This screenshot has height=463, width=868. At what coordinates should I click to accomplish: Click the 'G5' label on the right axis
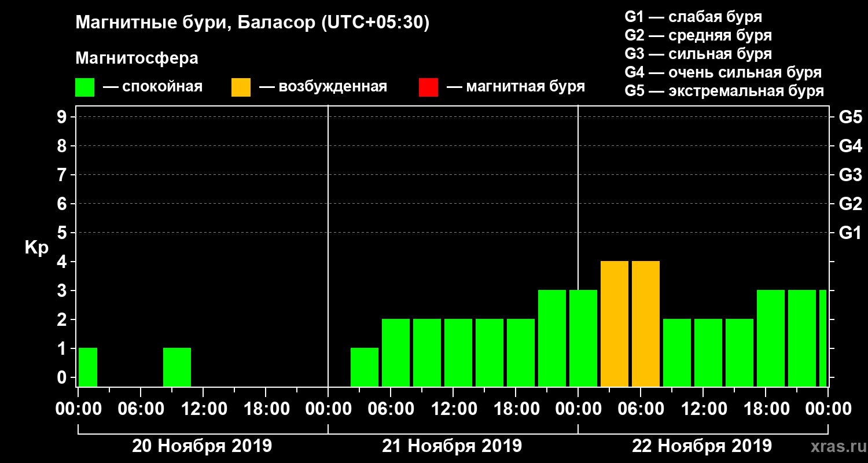tap(850, 117)
